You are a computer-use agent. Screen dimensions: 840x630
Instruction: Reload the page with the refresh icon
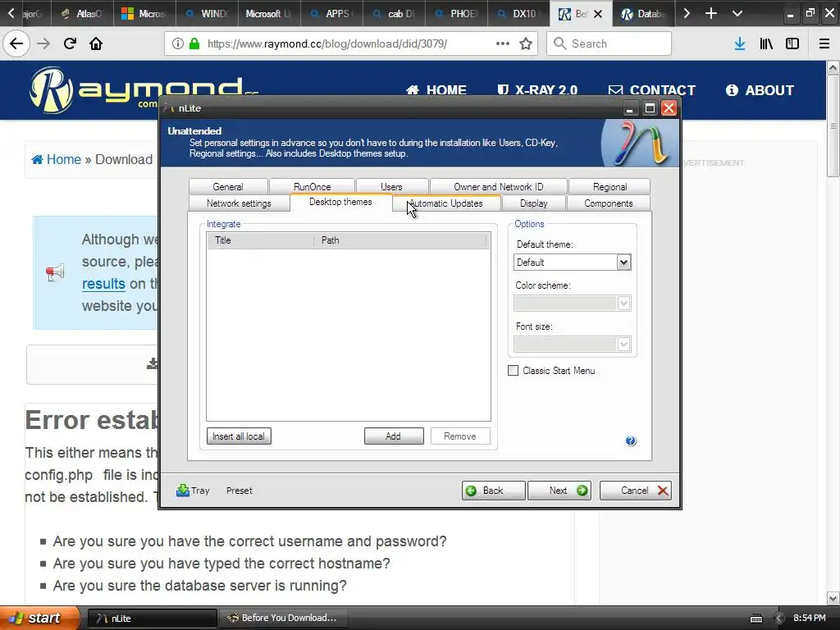coord(70,43)
